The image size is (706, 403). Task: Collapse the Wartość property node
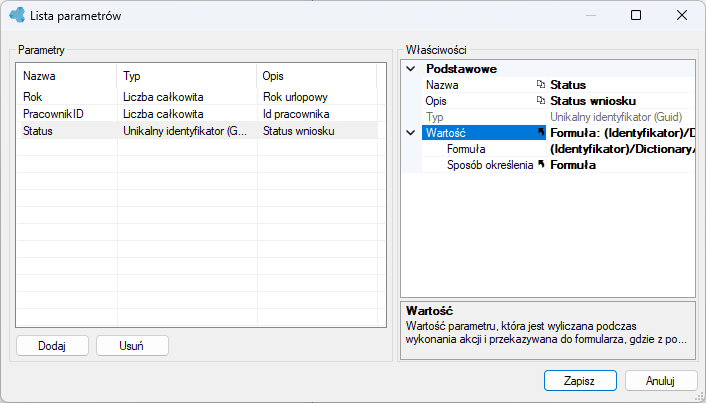(x=411, y=133)
